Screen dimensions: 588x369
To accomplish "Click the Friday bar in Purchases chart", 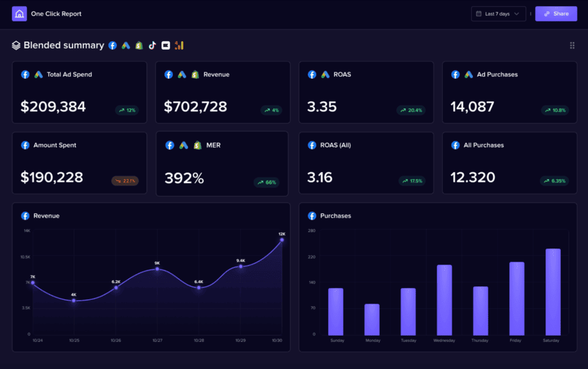I will click(x=517, y=298).
